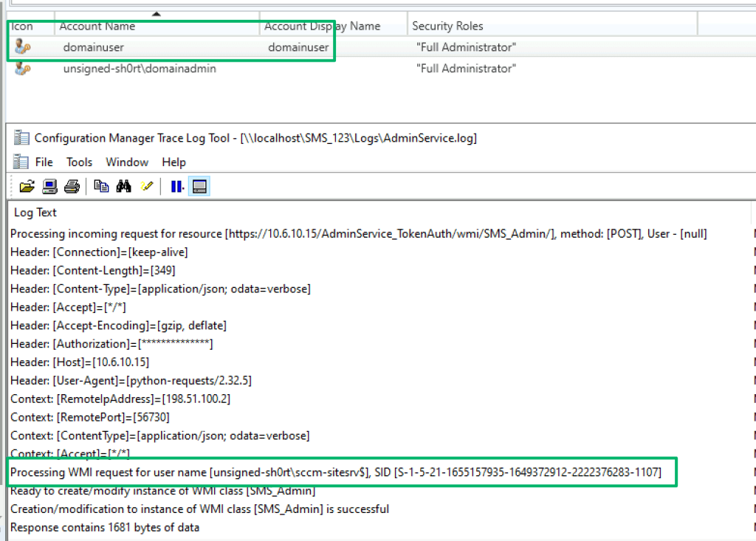Viewport: 756px width, 541px height.
Task: Click the Open on Server computer icon
Action: click(x=49, y=187)
